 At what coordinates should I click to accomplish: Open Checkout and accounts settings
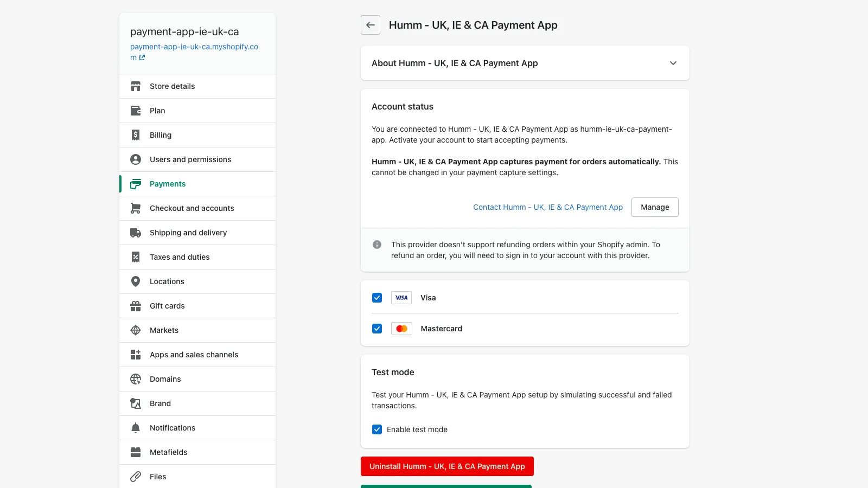click(x=197, y=208)
